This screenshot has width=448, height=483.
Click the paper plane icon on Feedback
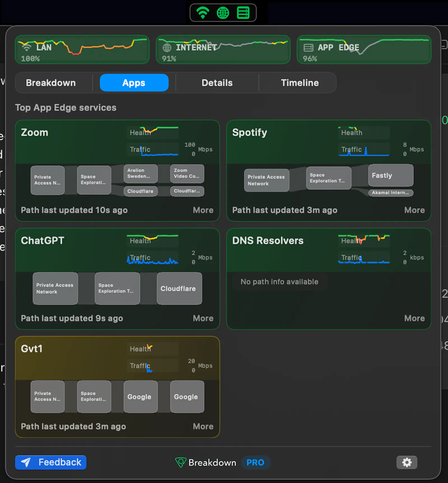click(26, 462)
